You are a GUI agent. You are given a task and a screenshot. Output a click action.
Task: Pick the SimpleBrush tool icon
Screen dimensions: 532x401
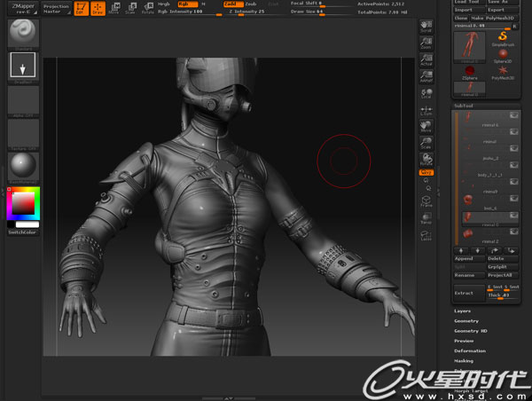[502, 37]
